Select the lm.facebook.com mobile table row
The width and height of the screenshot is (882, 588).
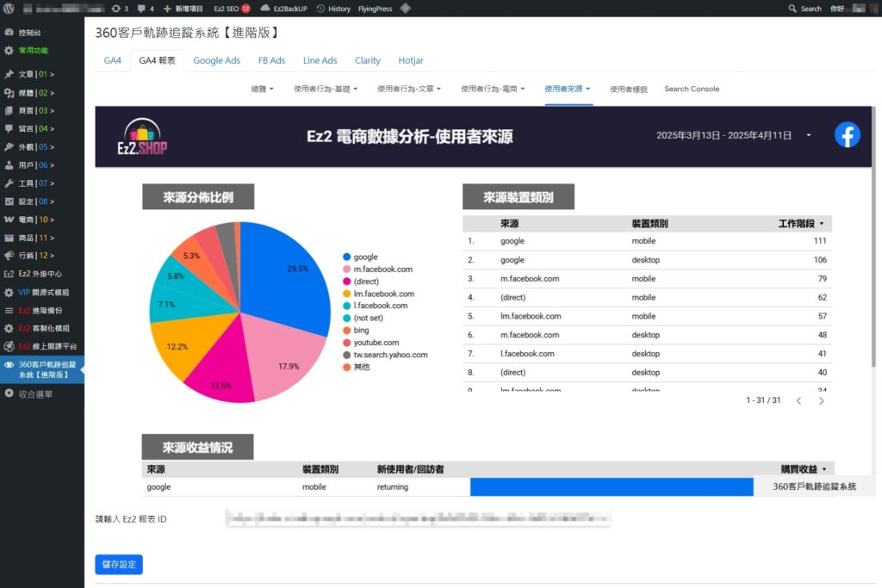[x=647, y=316]
